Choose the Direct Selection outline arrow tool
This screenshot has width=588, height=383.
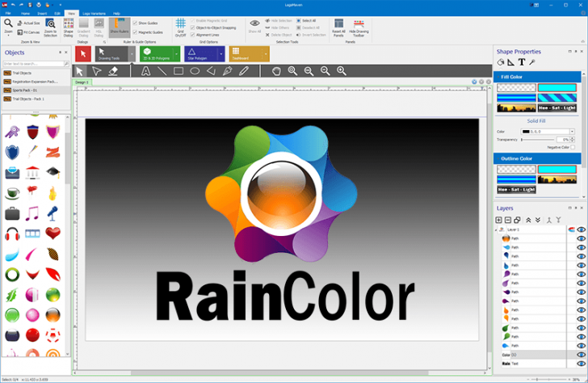tap(96, 71)
